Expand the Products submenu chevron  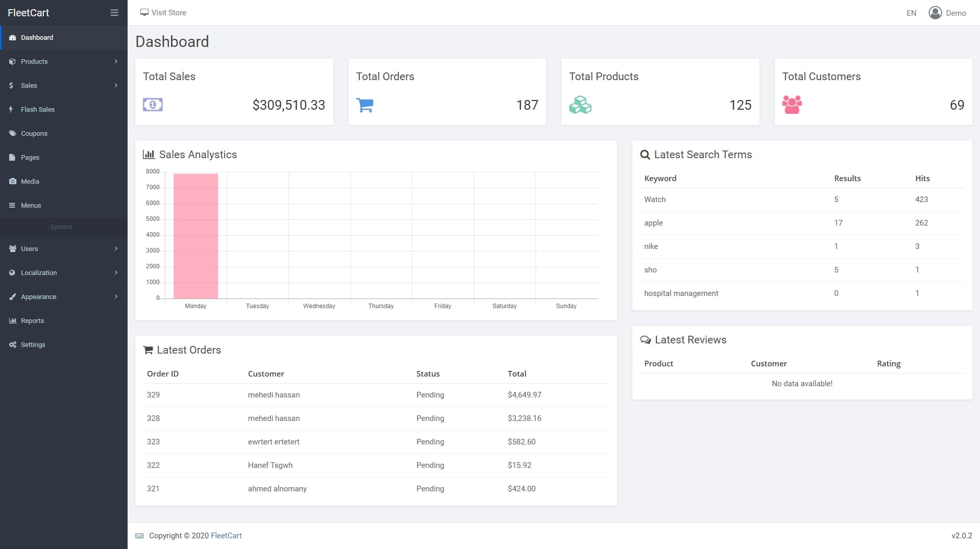pyautogui.click(x=116, y=61)
